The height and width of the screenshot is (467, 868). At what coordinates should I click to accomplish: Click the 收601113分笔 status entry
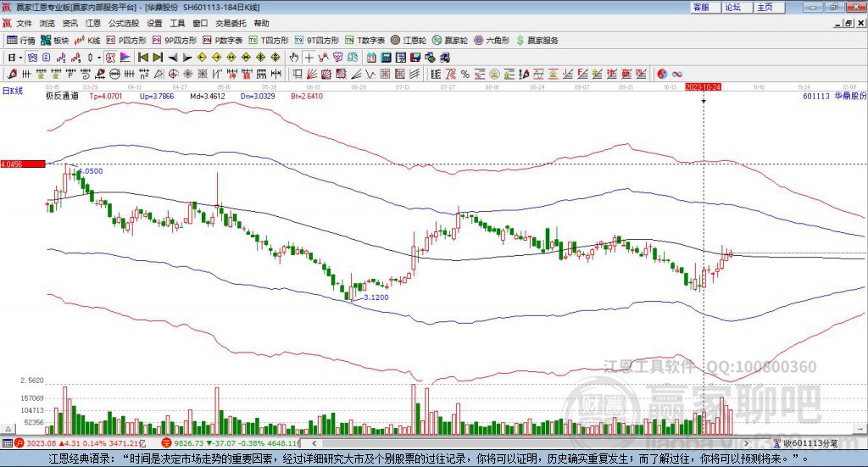pyautogui.click(x=806, y=443)
